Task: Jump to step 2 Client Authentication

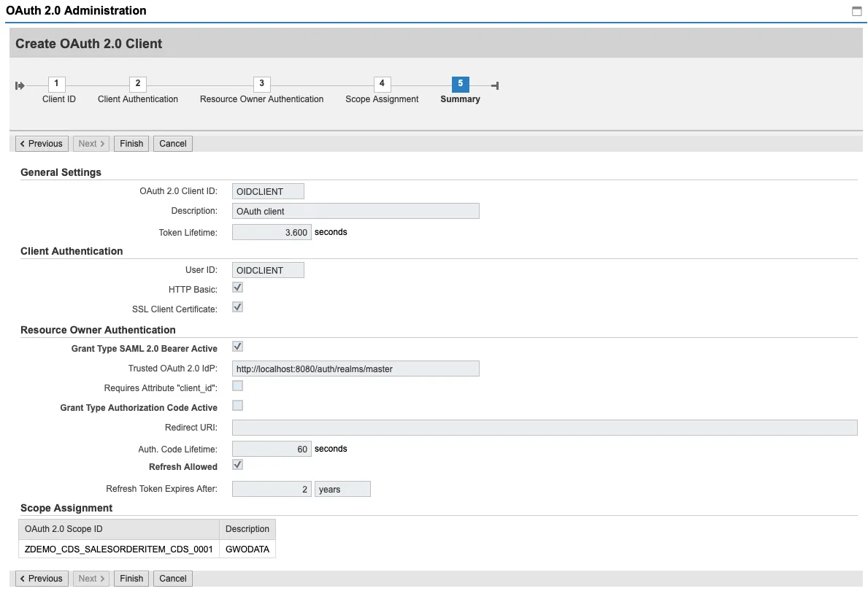Action: tap(137, 84)
